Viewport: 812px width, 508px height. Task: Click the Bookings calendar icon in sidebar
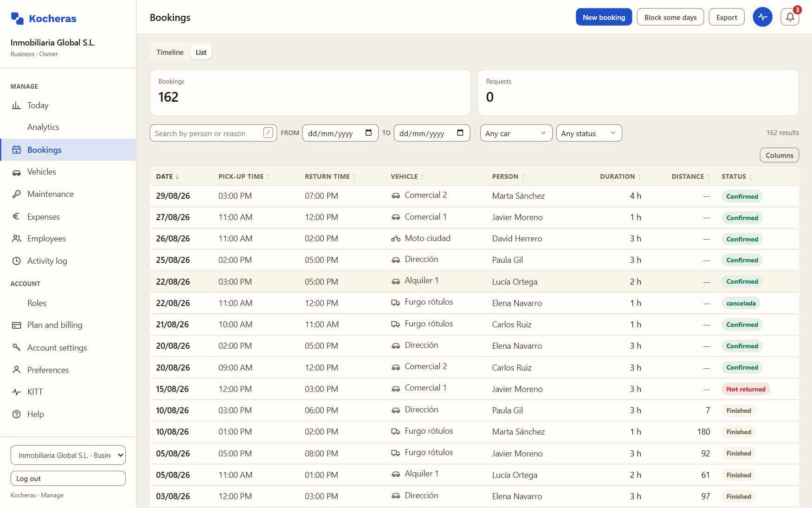coord(16,150)
